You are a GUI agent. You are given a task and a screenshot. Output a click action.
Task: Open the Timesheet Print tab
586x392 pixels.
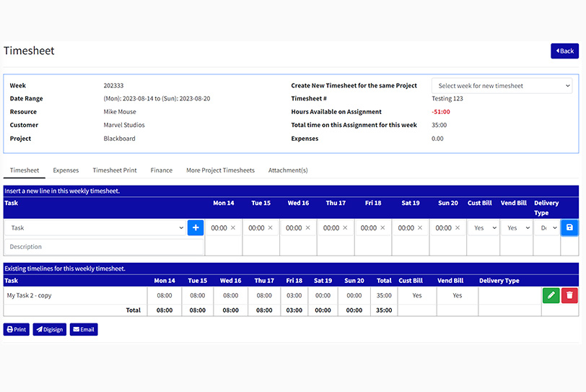tap(115, 170)
